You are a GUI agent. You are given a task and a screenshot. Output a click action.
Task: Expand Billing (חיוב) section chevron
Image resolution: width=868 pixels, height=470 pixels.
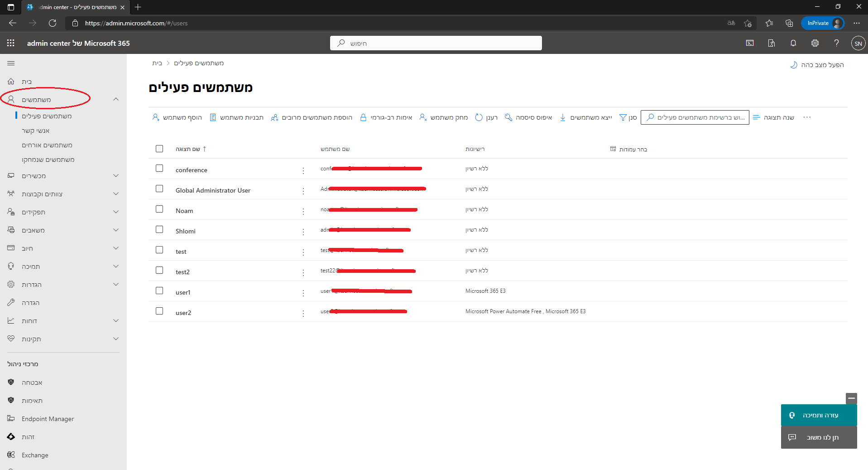click(x=116, y=248)
